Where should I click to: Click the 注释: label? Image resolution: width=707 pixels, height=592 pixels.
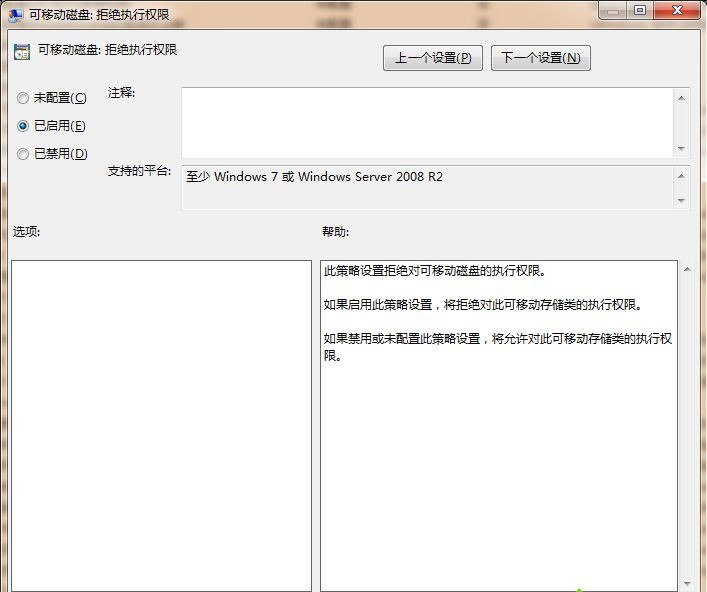(121, 93)
